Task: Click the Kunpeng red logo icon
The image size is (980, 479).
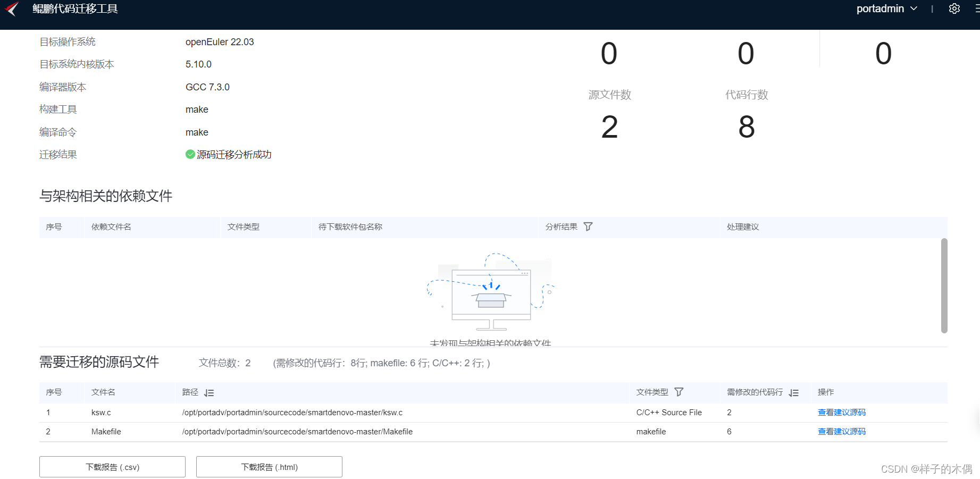Action: pyautogui.click(x=12, y=9)
